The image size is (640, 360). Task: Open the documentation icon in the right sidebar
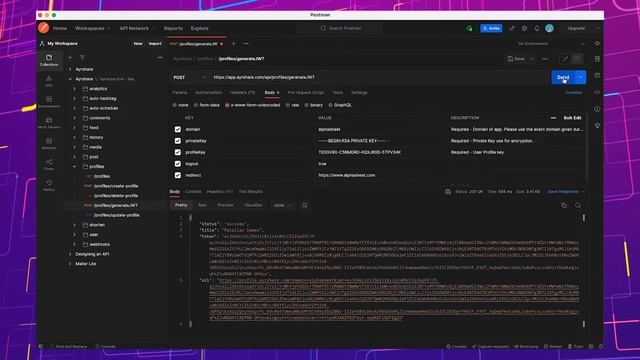coord(597,59)
